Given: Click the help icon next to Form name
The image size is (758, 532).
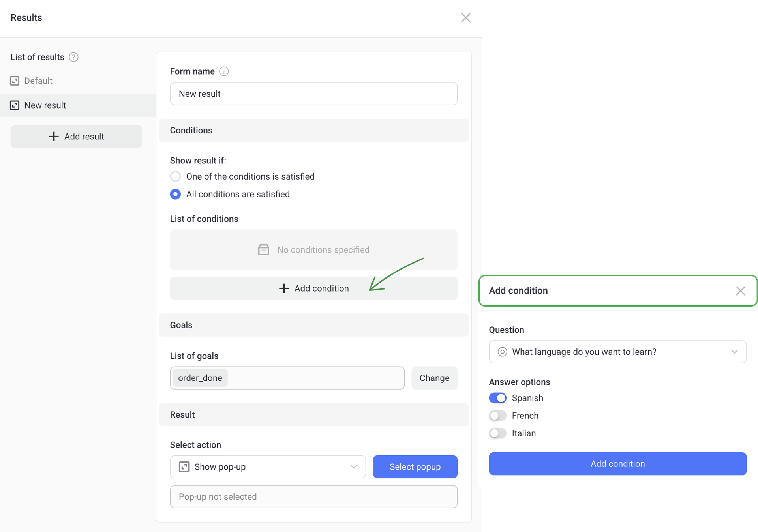Looking at the screenshot, I should (x=224, y=71).
